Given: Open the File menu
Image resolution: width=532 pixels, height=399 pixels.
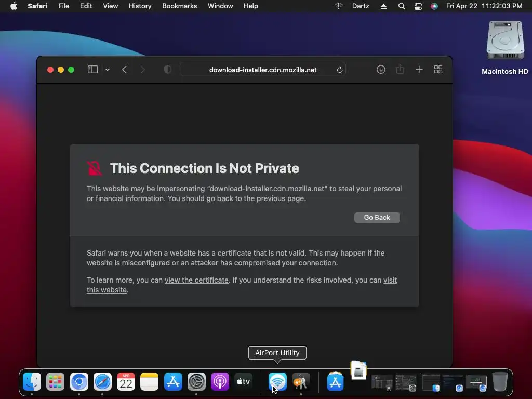Looking at the screenshot, I should pos(63,6).
